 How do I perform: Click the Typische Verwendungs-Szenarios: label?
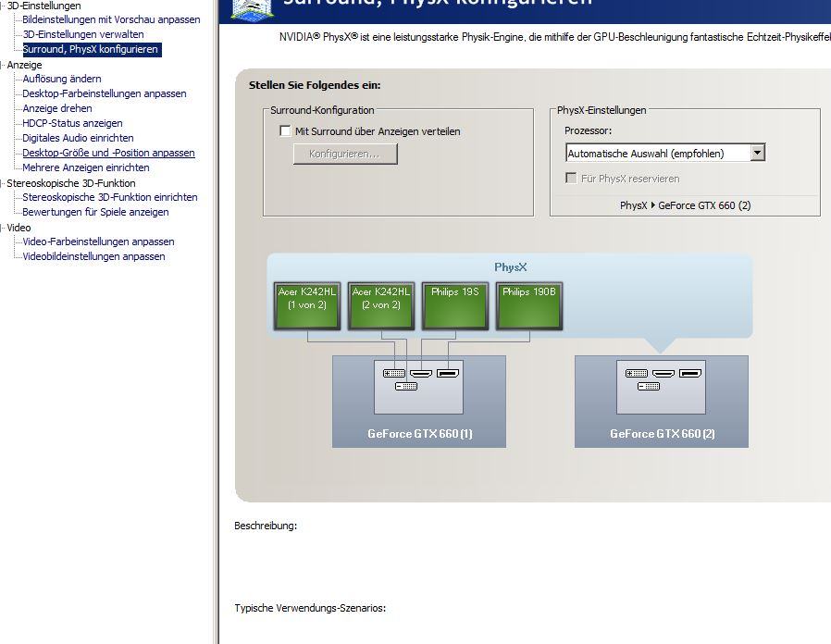click(x=310, y=608)
